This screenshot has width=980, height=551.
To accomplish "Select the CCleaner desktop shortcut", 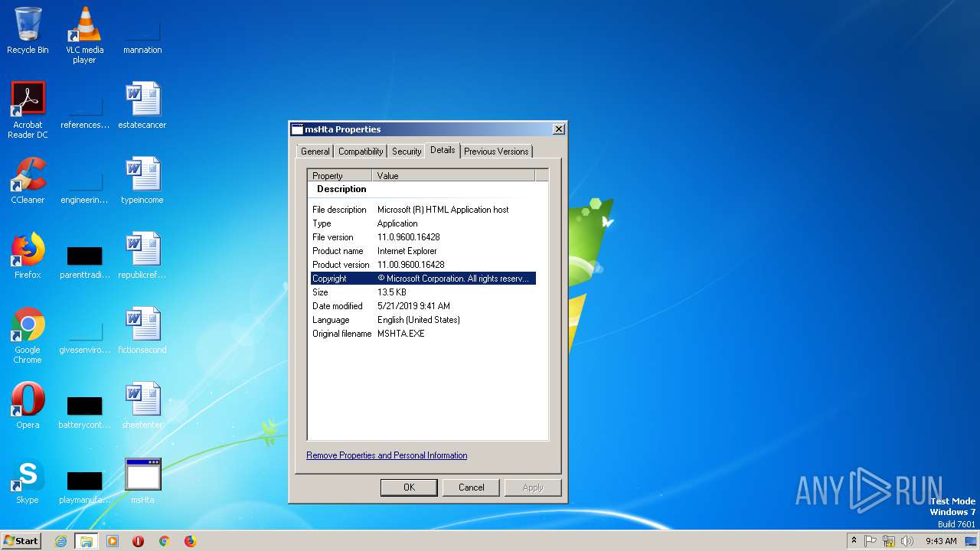I will 28,181.
